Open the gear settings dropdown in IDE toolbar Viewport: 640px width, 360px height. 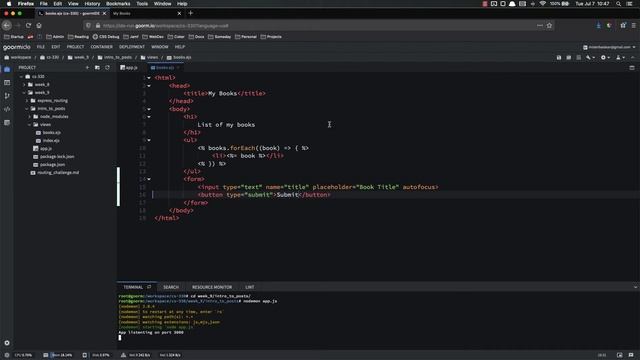pyautogui.click(x=605, y=58)
